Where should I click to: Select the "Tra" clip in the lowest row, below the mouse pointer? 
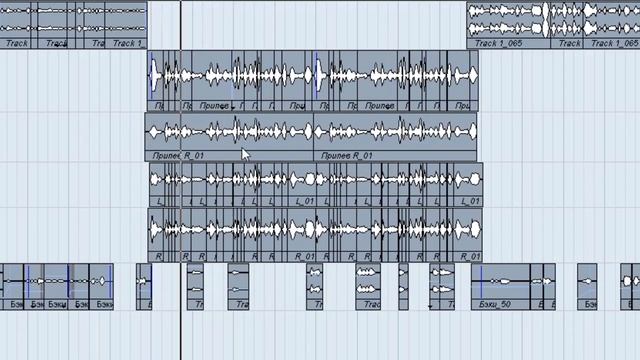point(238,287)
